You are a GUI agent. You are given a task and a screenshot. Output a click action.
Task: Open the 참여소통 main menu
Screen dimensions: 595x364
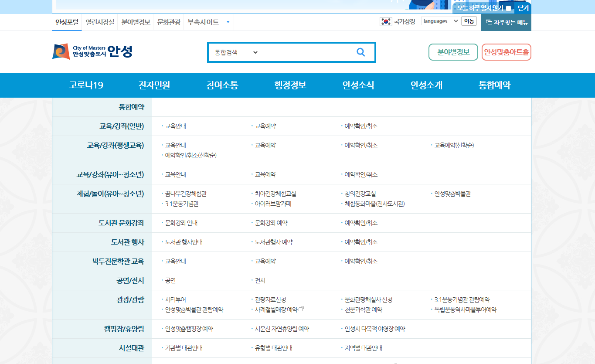[222, 85]
